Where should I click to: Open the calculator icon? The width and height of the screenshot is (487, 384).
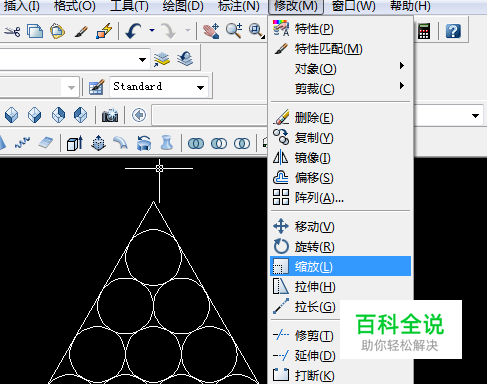click(424, 31)
